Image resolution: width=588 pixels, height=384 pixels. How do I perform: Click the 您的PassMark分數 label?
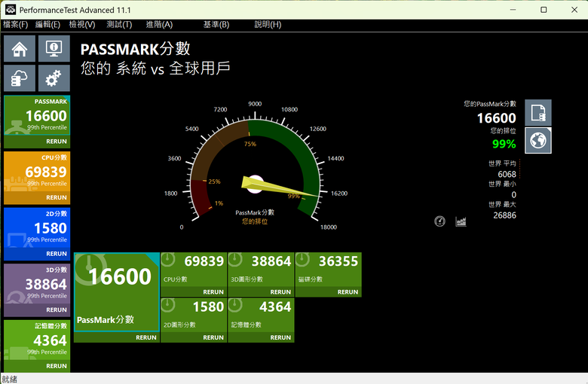pyautogui.click(x=490, y=104)
